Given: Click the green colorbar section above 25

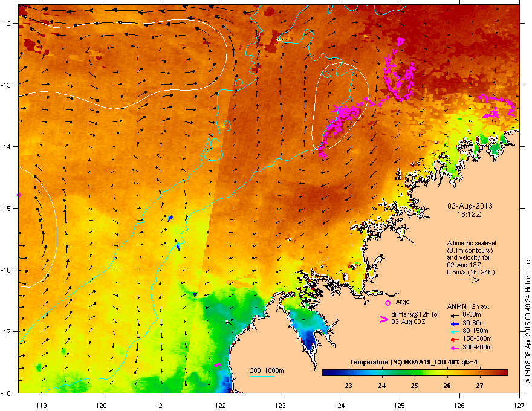Looking at the screenshot, I should click(415, 373).
